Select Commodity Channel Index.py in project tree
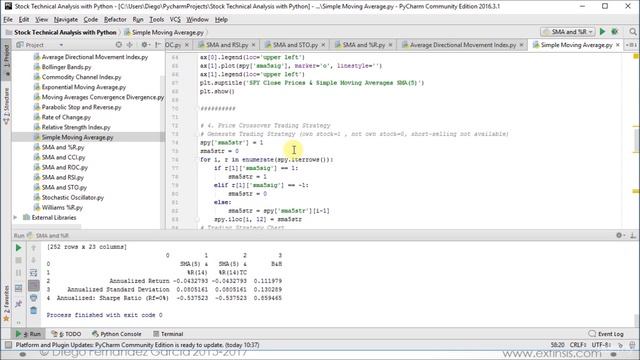Screen dimensions: 640x360 tap(81, 77)
